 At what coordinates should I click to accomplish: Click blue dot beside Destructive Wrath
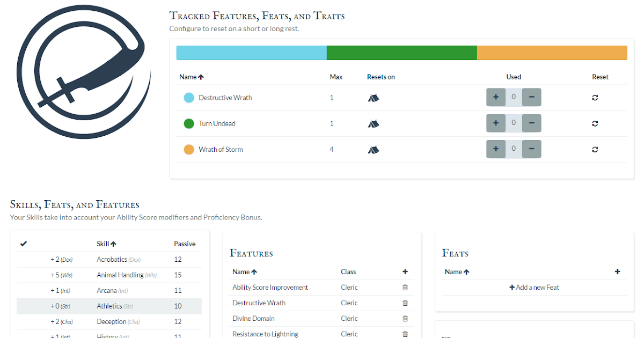(189, 98)
